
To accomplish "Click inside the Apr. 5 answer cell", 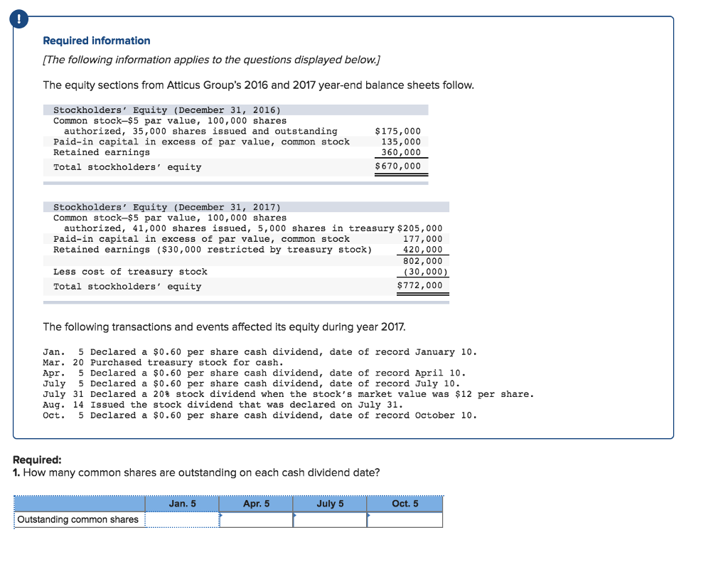I will pos(257,519).
